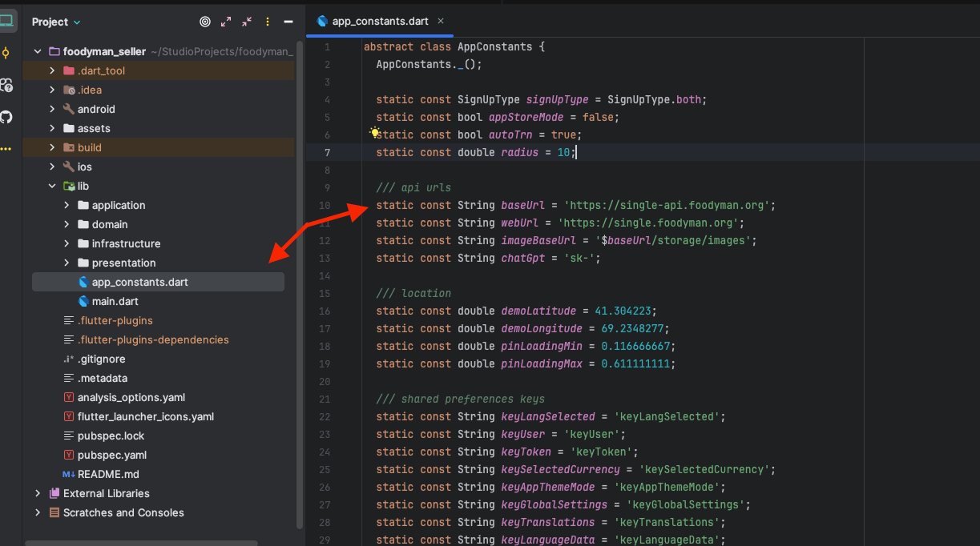Image resolution: width=980 pixels, height=546 pixels.
Task: Click the Expand All icon in Project panel
Action: coord(226,22)
